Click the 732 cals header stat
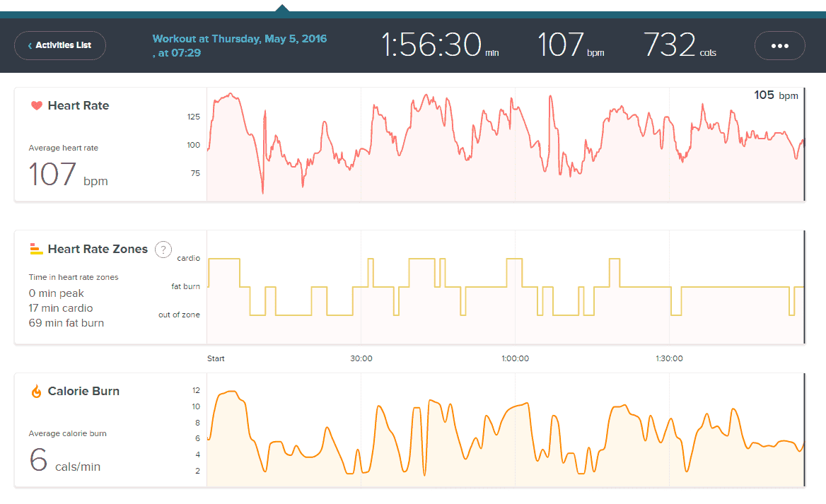This screenshot has width=826, height=504. [679, 45]
